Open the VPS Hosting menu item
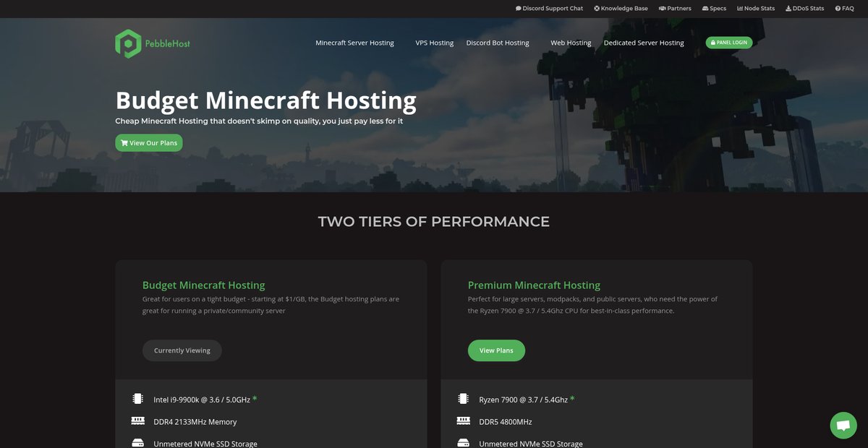The width and height of the screenshot is (868, 448). (434, 43)
